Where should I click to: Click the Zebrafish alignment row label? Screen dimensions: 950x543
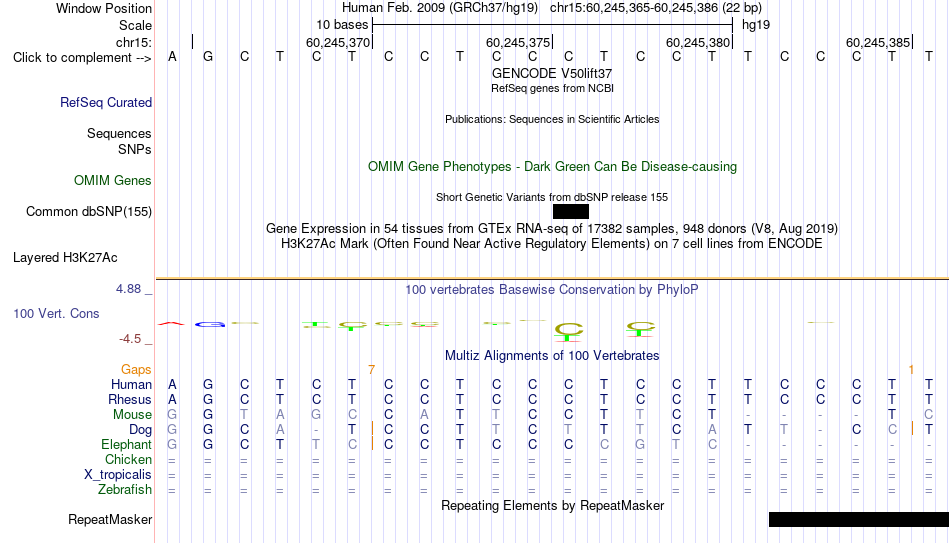tap(125, 490)
